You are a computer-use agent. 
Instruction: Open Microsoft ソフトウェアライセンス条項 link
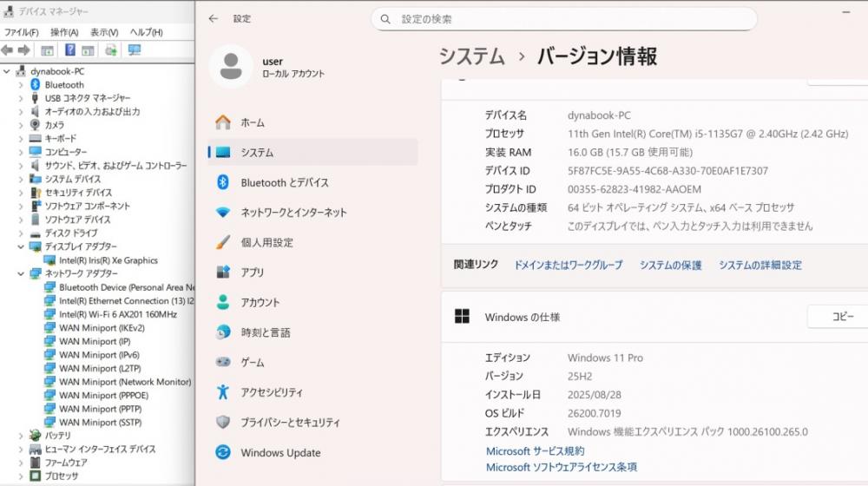(x=562, y=467)
